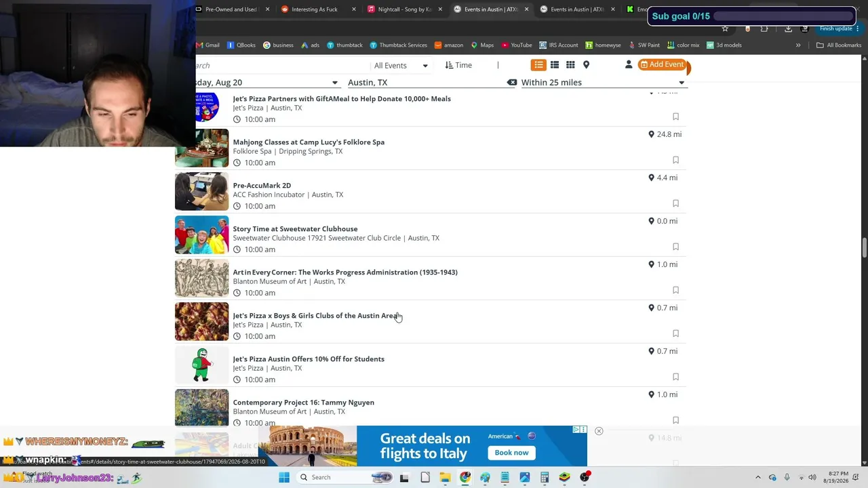Click the Art in Every Corner event thumbnail

(202, 279)
